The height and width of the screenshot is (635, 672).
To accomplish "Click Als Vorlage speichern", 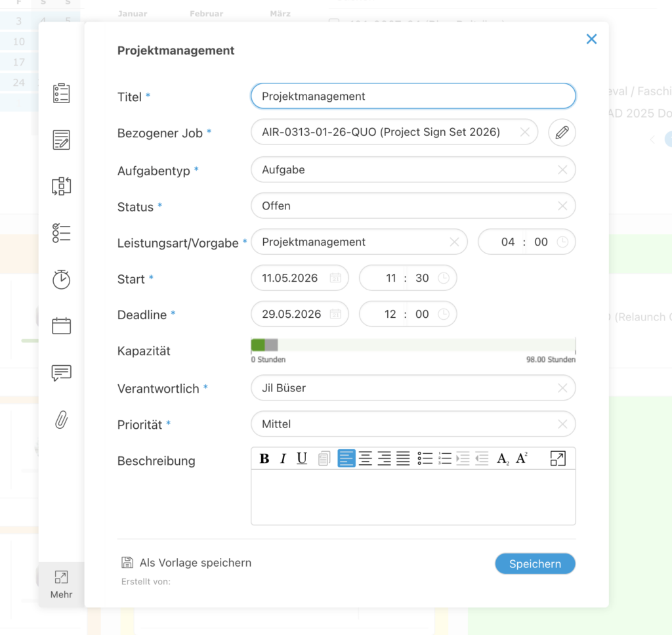I will [x=186, y=563].
